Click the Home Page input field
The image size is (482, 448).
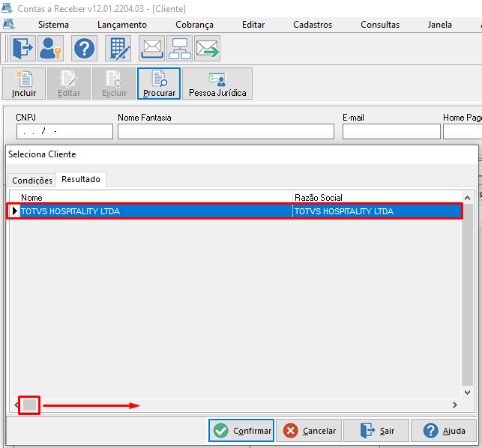click(463, 132)
